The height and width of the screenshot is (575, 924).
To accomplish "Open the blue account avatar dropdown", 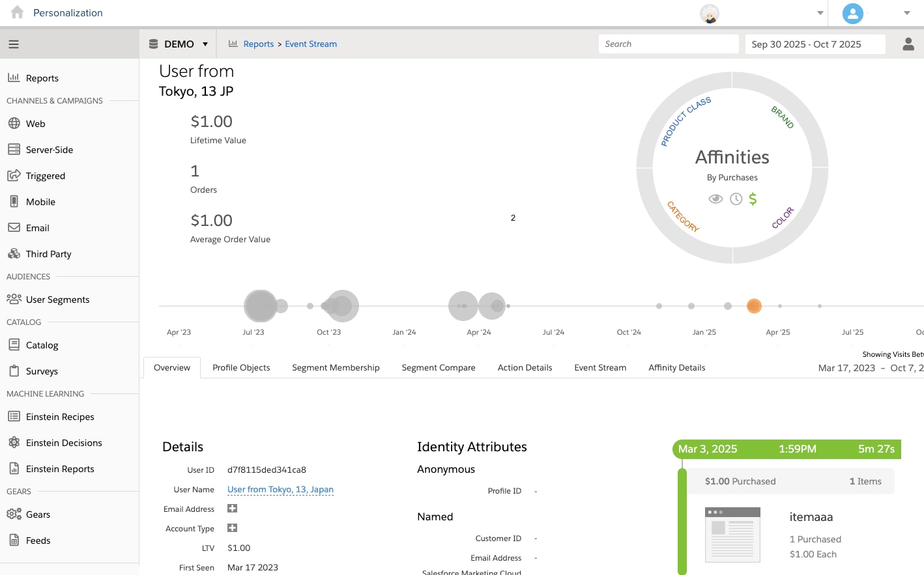I will coord(906,13).
